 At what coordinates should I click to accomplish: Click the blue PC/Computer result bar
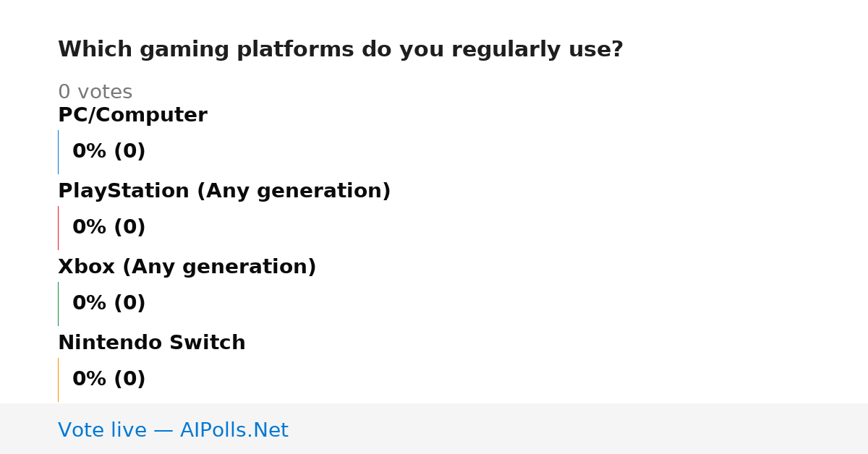click(58, 152)
